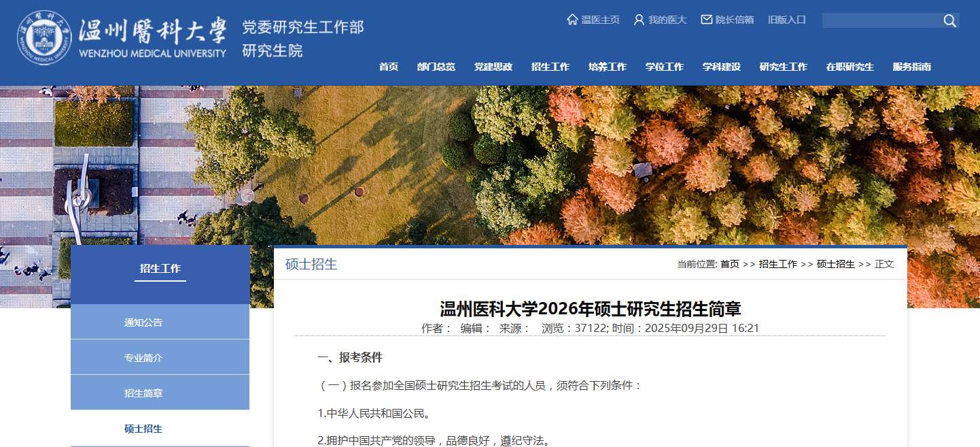Select 通知公告 in the sidebar
The height and width of the screenshot is (447, 980).
tap(160, 322)
